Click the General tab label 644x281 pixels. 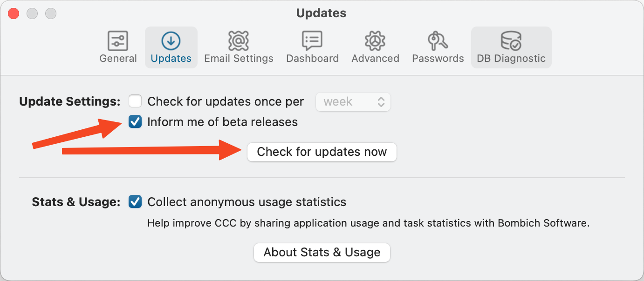pos(118,59)
